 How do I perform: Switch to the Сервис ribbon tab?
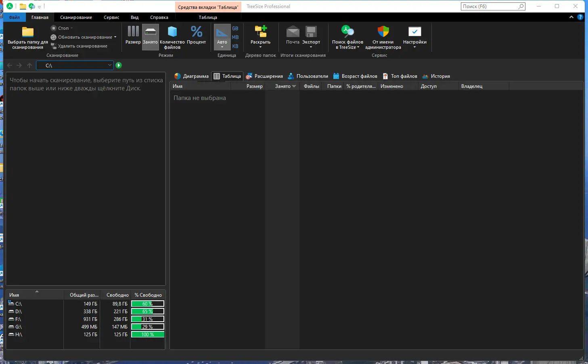pos(111,17)
